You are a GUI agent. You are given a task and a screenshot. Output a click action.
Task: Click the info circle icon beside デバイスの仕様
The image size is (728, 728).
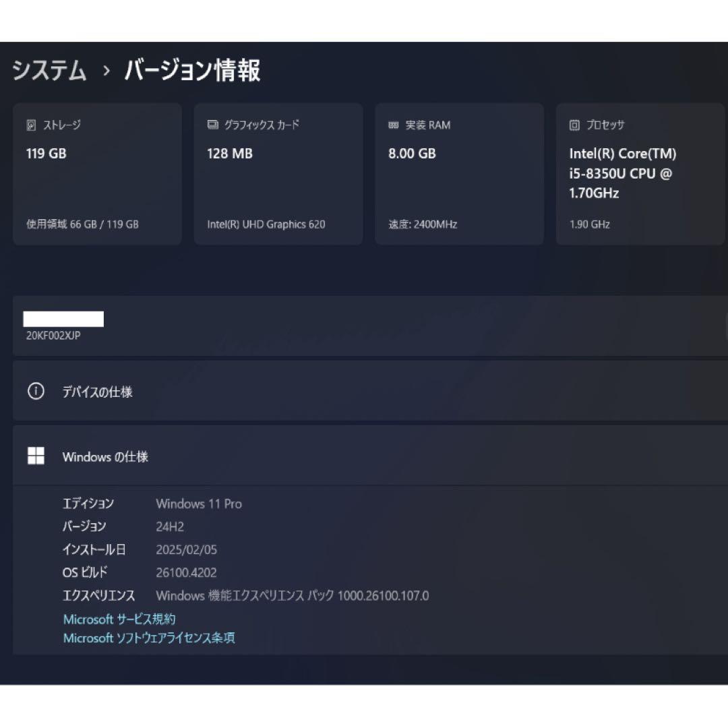pos(36,391)
